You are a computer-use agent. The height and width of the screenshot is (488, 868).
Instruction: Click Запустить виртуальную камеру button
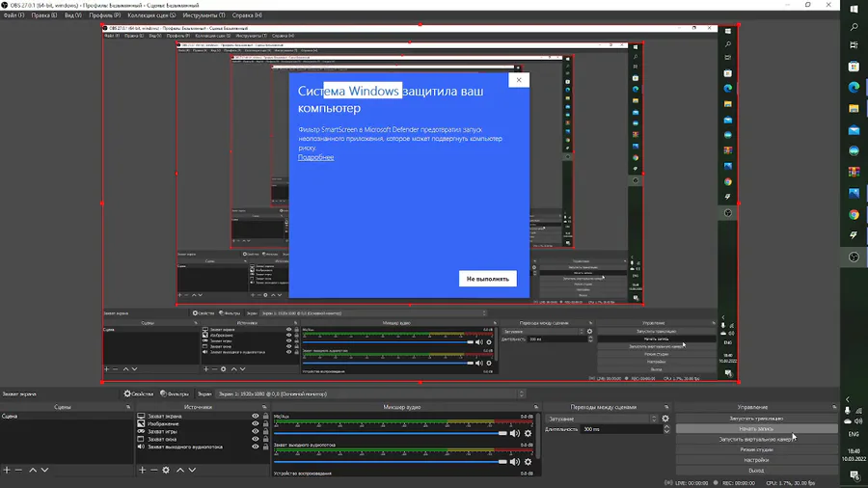(756, 440)
